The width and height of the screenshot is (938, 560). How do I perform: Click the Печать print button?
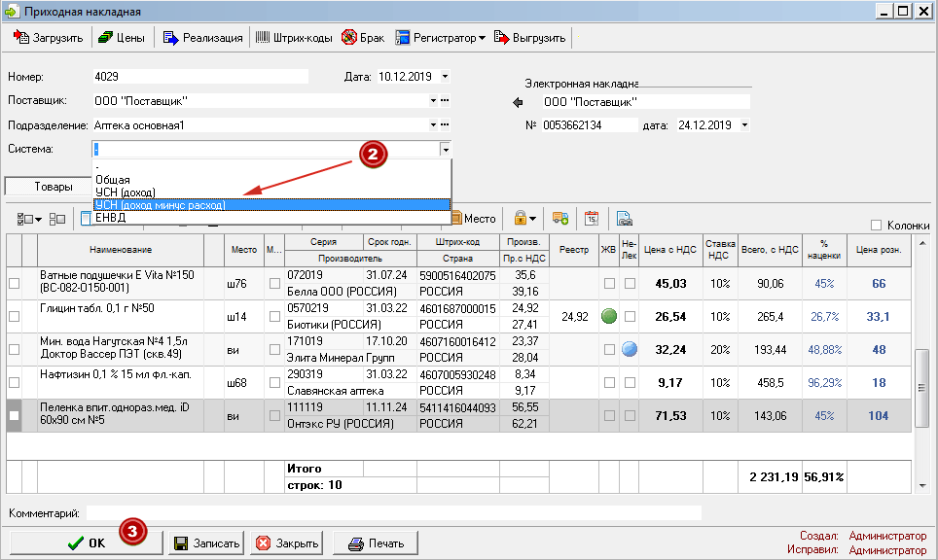pos(376,542)
